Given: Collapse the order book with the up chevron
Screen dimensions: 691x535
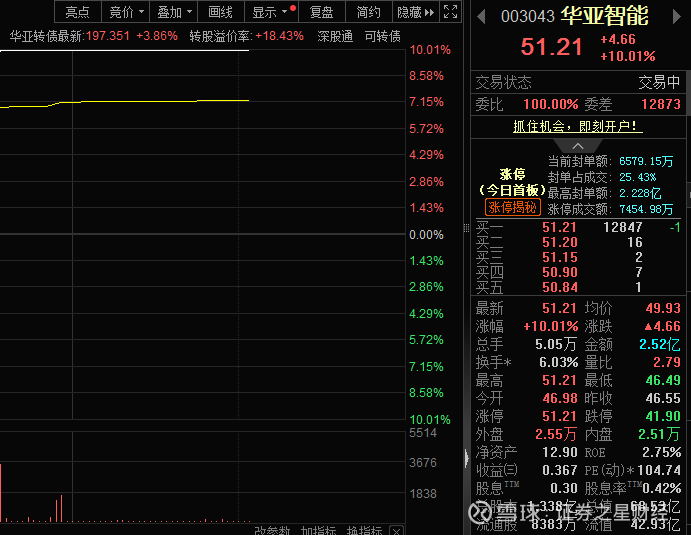Looking at the screenshot, I should [x=578, y=146].
